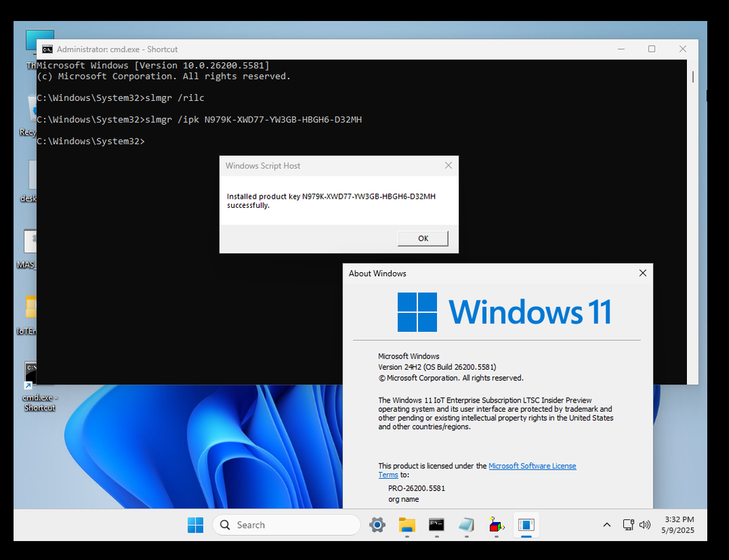Viewport: 729px width, 560px height.
Task: Maximize the Administrator cmd.exe window
Action: [652, 49]
